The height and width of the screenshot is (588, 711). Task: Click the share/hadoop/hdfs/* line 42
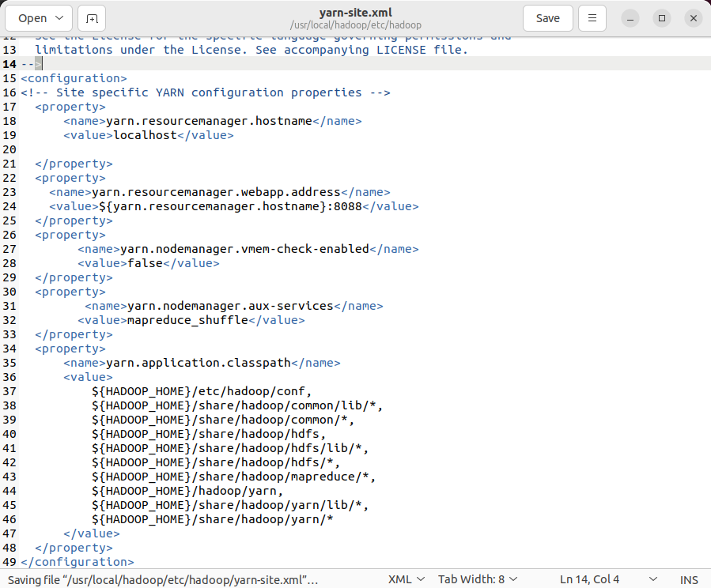pyautogui.click(x=216, y=462)
